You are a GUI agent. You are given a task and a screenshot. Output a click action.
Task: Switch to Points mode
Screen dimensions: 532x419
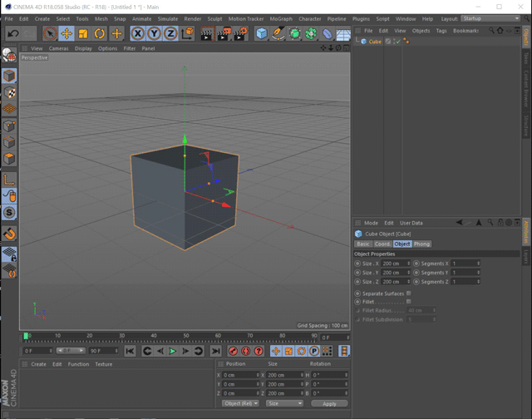(9, 126)
